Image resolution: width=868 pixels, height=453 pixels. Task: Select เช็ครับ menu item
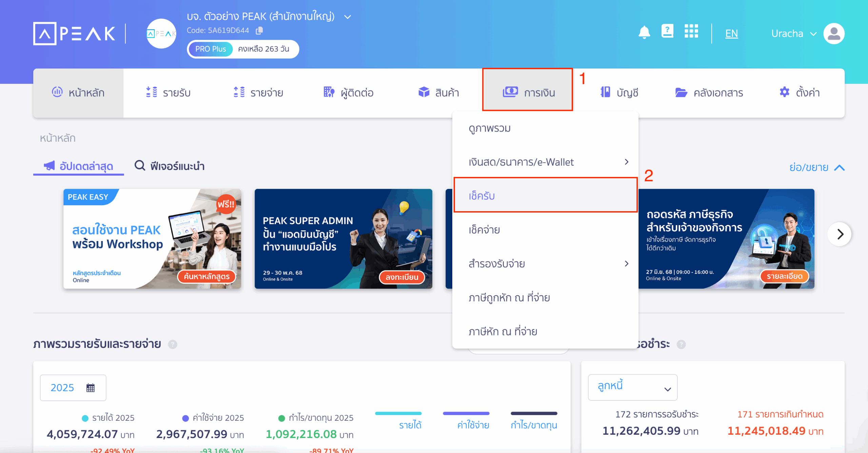(545, 196)
